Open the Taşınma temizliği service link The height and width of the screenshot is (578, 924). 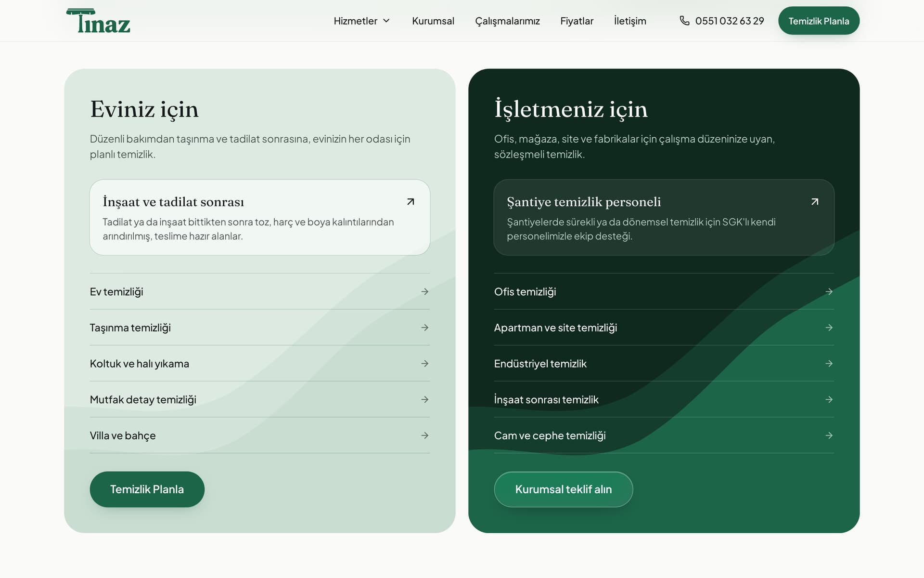[260, 328]
